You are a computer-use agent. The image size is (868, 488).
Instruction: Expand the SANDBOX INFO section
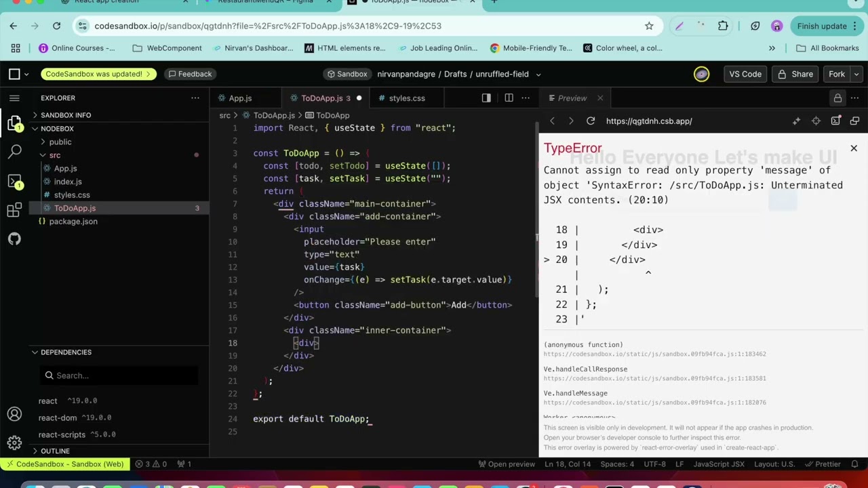tap(65, 115)
